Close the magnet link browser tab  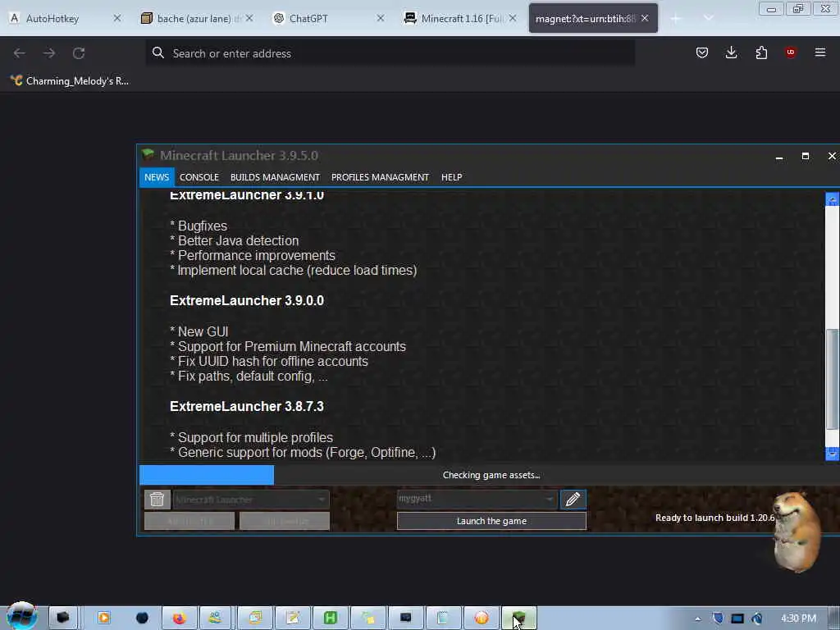[x=645, y=19]
